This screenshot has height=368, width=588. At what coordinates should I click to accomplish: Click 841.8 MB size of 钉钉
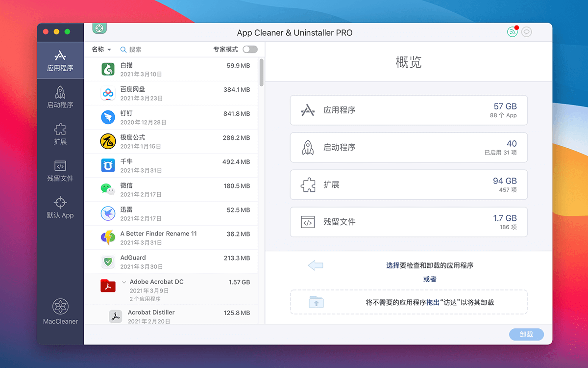pyautogui.click(x=237, y=113)
